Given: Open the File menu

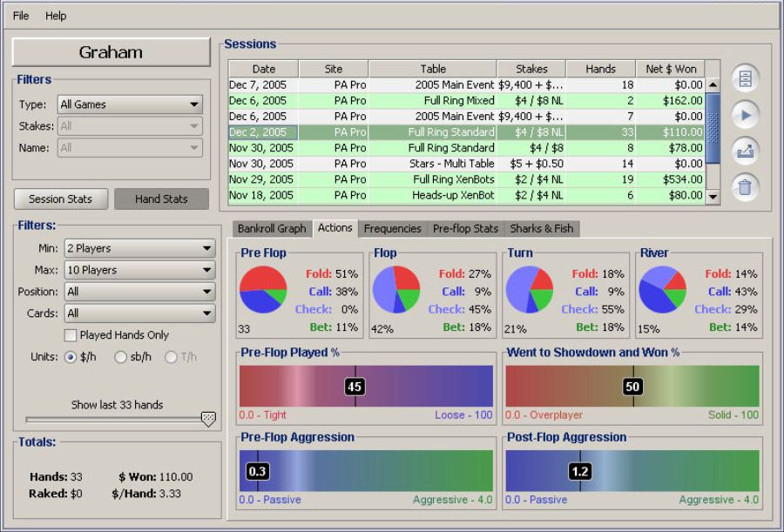Looking at the screenshot, I should click(21, 16).
